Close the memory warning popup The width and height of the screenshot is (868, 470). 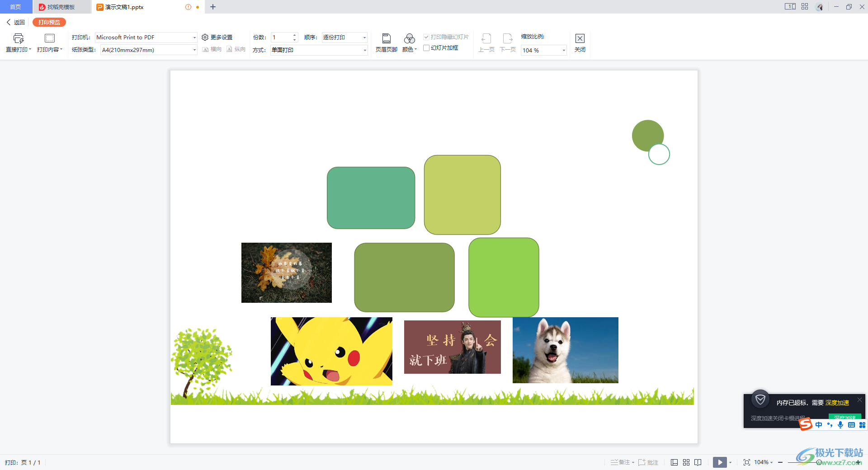(x=859, y=399)
